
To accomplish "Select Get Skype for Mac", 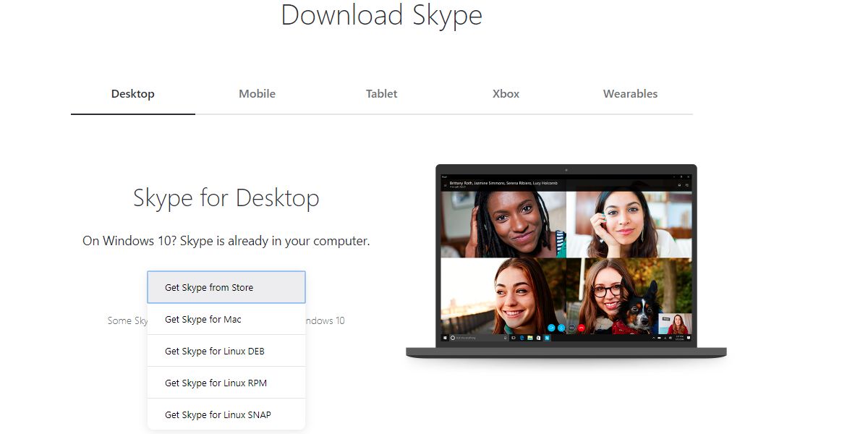I will pyautogui.click(x=226, y=319).
